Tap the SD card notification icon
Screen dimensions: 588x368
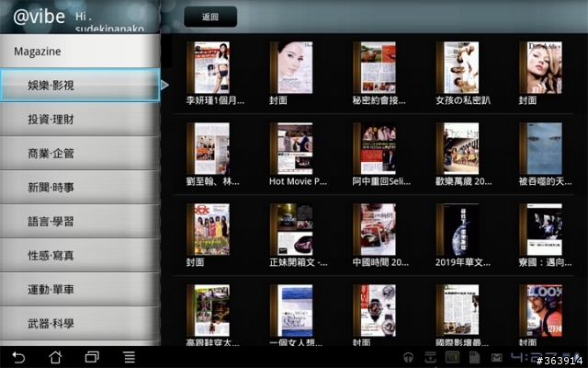(x=474, y=358)
